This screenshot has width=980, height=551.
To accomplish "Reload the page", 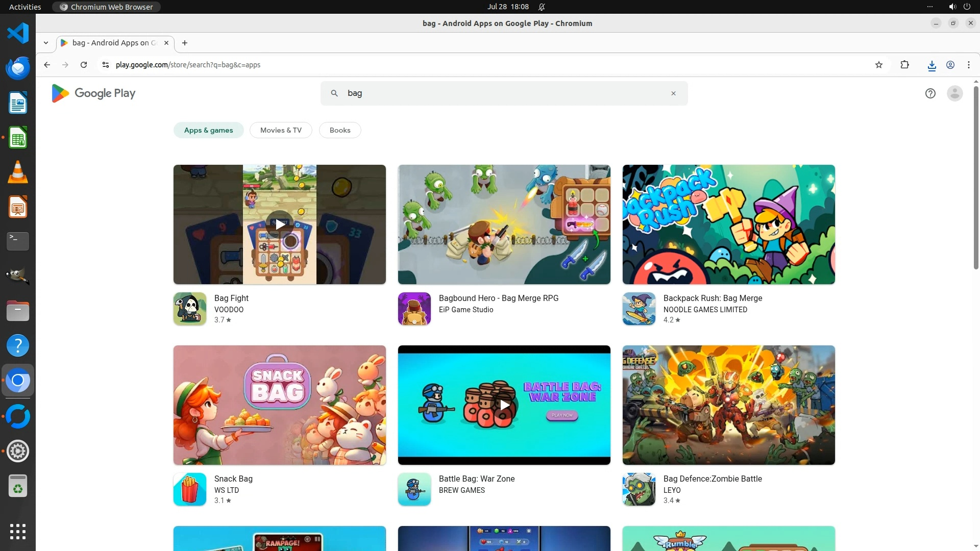I will pos(84,65).
